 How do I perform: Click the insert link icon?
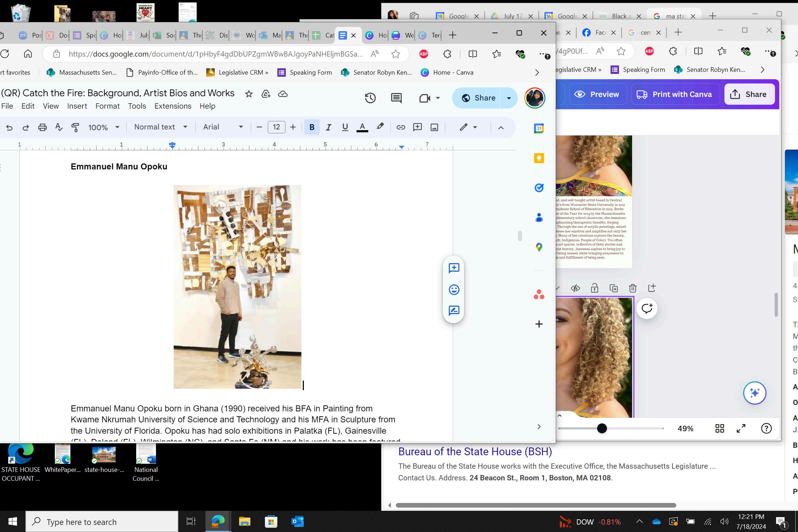400,127
